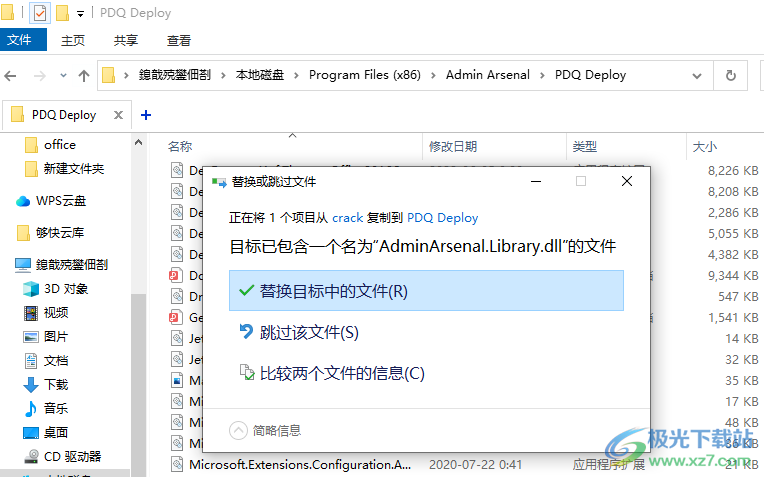Open the 查看 ribbon tab
Screen dimensions: 764x477
tap(179, 40)
